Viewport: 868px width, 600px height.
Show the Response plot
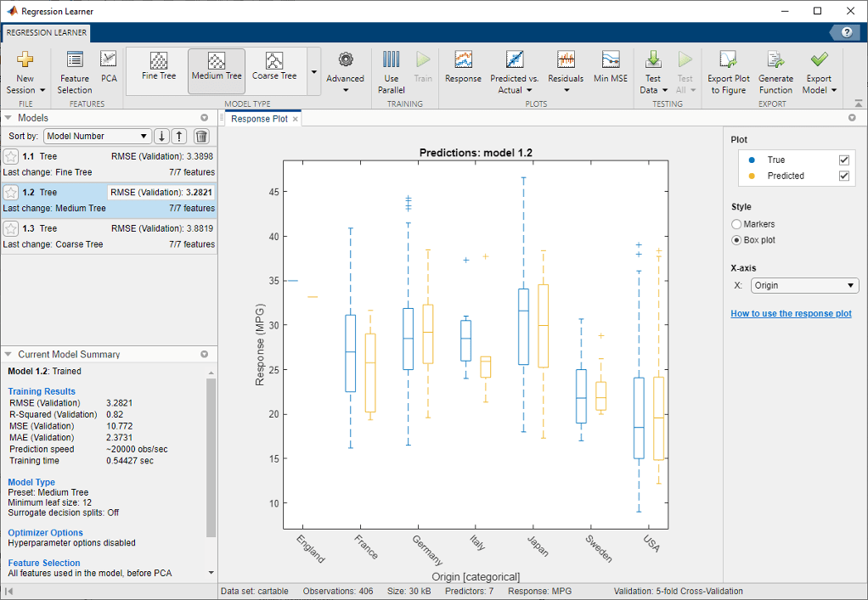point(463,67)
